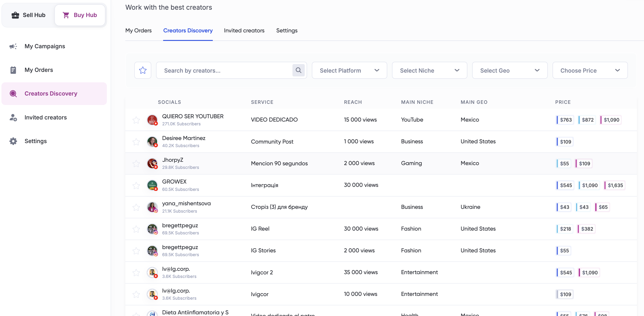The height and width of the screenshot is (316, 644).
Task: Switch to the Invited creators tab
Action: (244, 31)
